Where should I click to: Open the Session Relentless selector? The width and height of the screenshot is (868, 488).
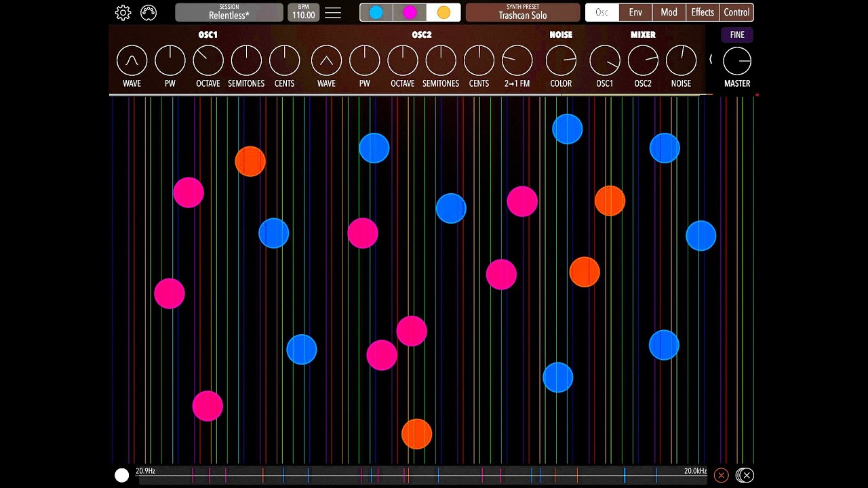pos(229,12)
